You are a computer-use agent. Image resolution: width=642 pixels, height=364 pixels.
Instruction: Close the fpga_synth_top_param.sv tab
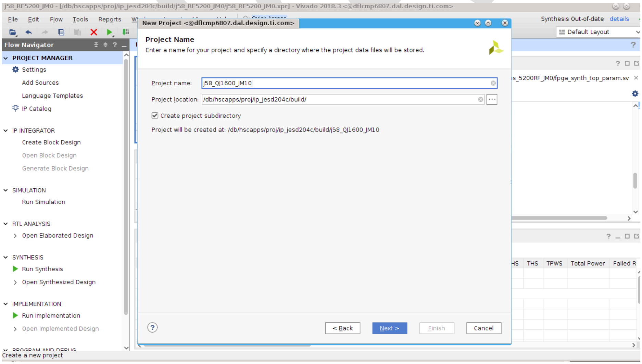point(636,78)
